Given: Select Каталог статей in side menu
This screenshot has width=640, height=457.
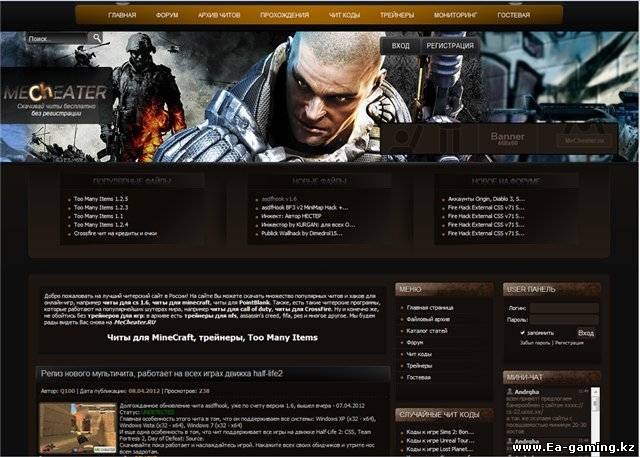Looking at the screenshot, I should 427,331.
